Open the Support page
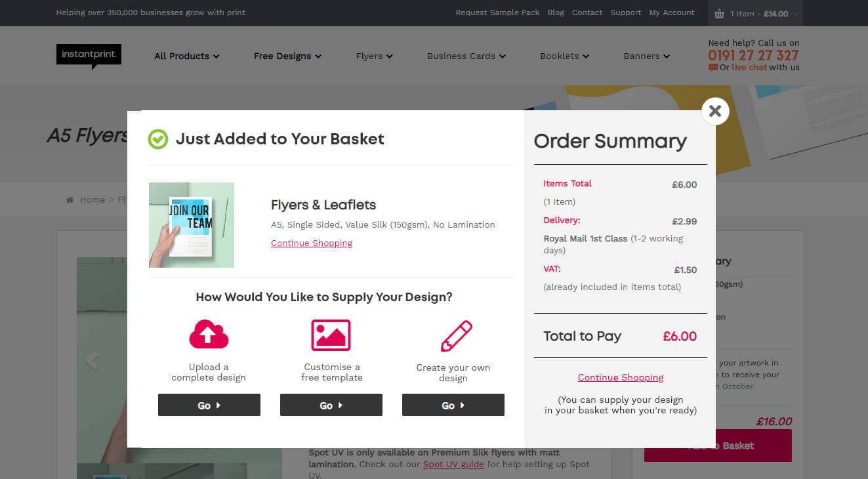Screen dimensions: 868x479 (626, 12)
